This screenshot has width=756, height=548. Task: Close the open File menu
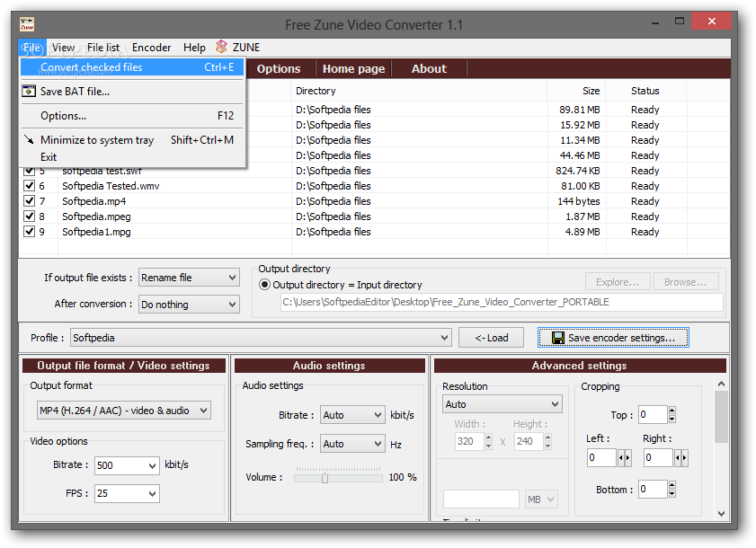(31, 48)
